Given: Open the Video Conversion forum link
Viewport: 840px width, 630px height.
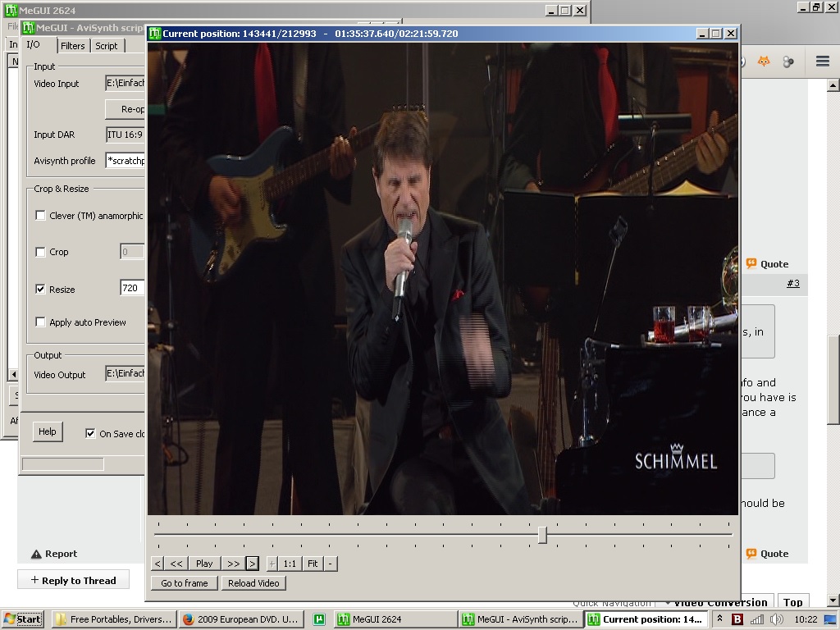Looking at the screenshot, I should click(720, 603).
